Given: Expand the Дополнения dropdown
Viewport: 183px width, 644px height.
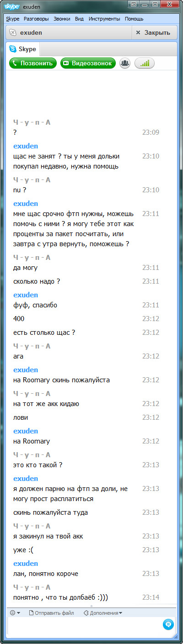Looking at the screenshot, I should (102, 613).
